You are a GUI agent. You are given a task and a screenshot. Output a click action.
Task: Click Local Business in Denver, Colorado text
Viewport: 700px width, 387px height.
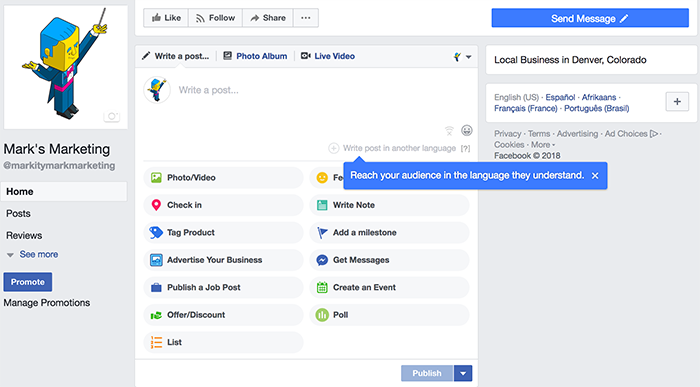[x=570, y=60]
